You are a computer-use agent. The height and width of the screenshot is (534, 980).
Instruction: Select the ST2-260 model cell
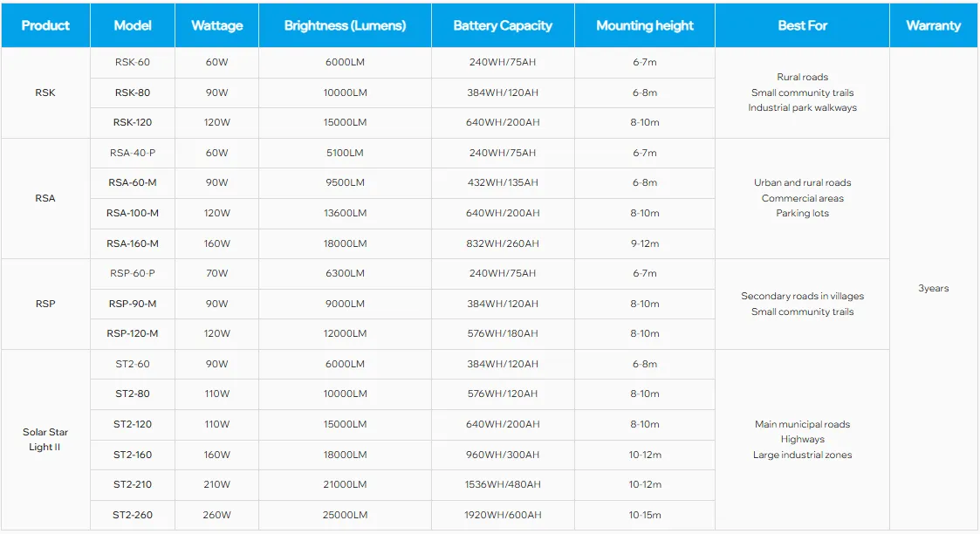coord(133,516)
